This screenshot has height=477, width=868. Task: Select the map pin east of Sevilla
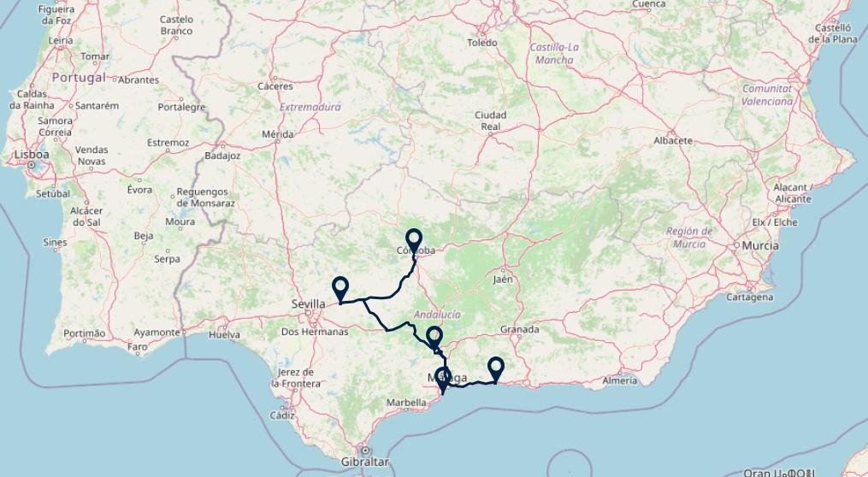click(x=340, y=290)
